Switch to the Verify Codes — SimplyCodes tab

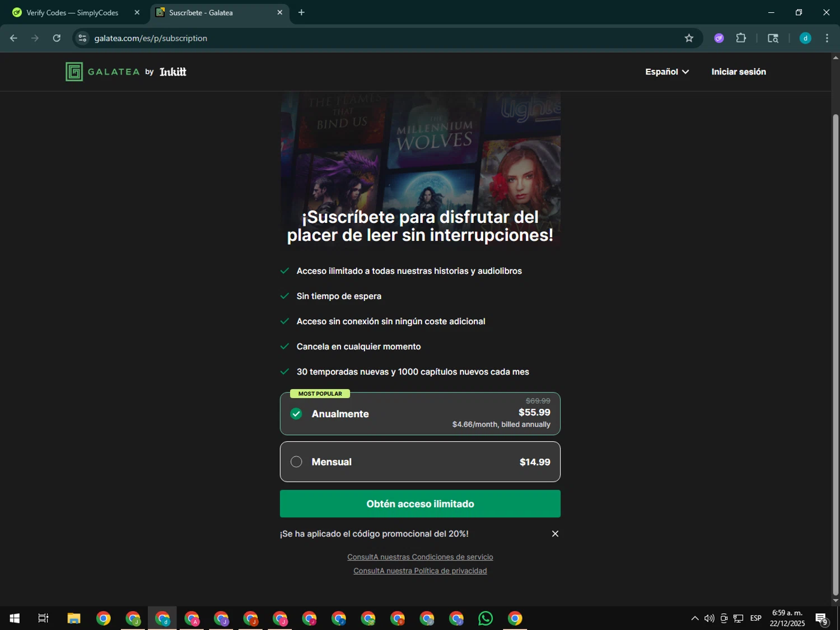73,12
